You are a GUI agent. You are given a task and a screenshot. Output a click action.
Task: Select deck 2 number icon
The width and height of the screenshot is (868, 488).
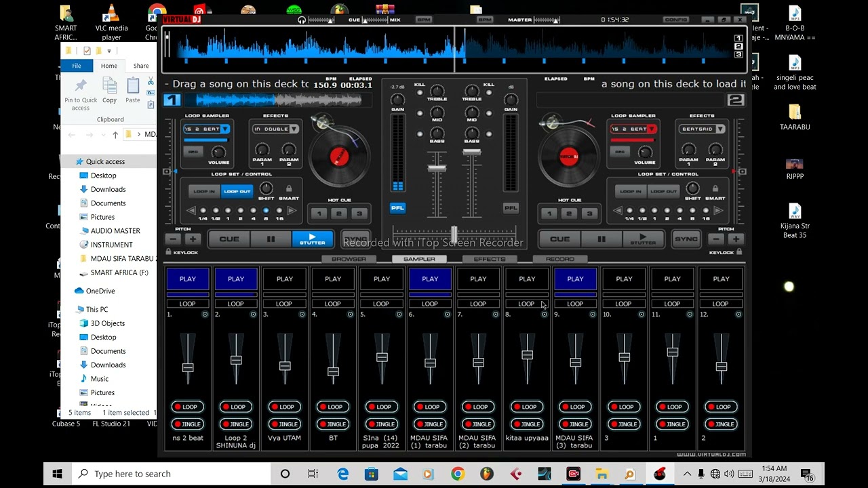click(x=736, y=100)
